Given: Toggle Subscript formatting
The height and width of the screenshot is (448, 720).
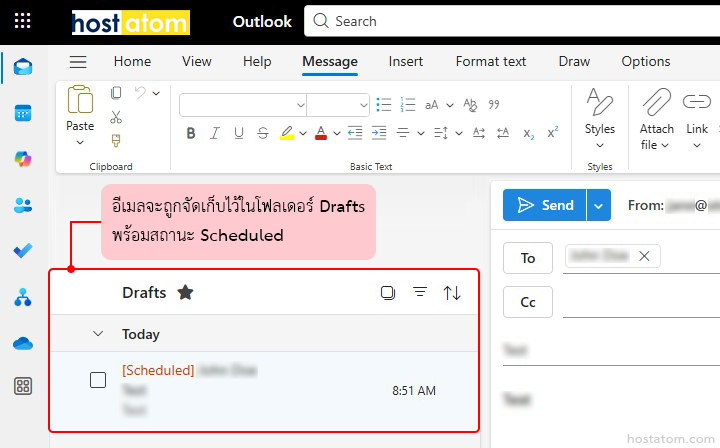Looking at the screenshot, I should [529, 134].
